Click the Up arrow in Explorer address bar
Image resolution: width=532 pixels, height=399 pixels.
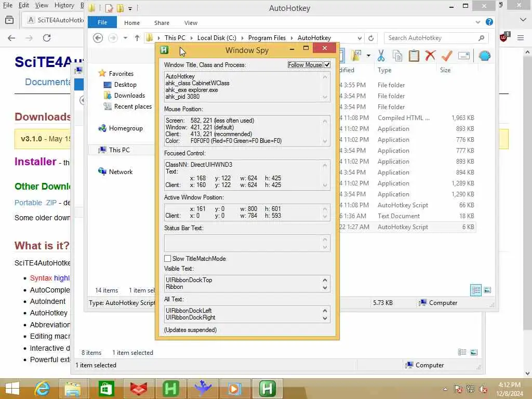(x=137, y=38)
